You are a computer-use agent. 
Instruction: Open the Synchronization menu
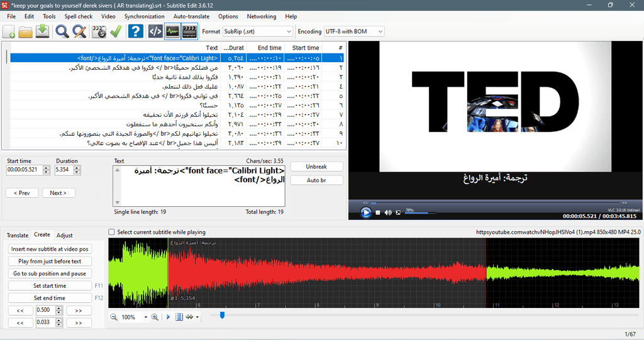(144, 16)
